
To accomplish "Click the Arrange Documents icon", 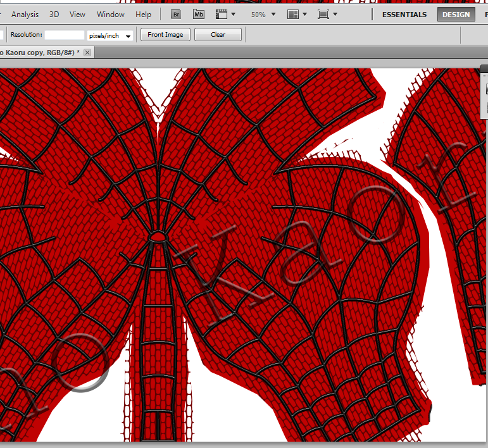I will [293, 15].
